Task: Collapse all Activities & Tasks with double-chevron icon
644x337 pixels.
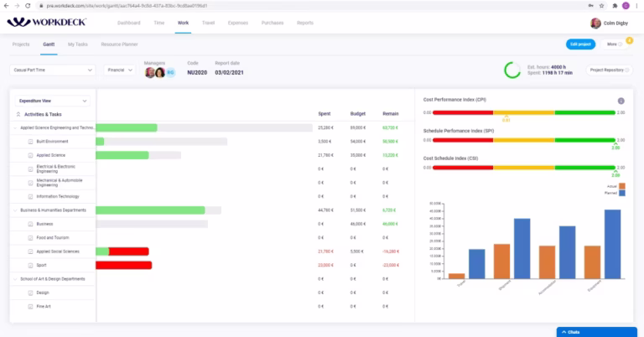Action: (x=18, y=115)
